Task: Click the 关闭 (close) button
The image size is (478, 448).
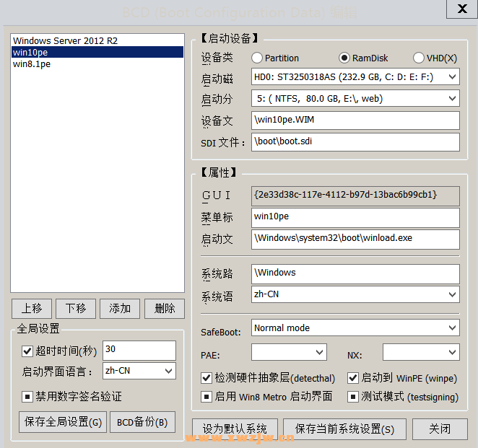Action: pos(440,429)
